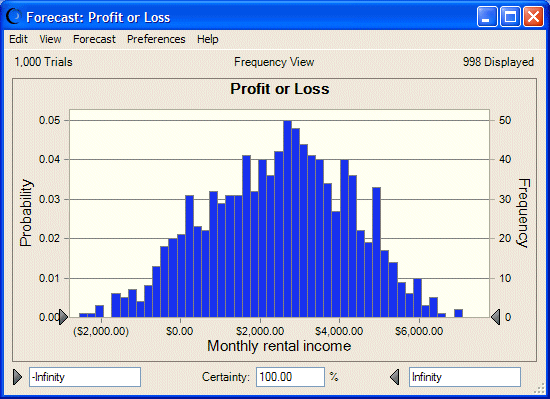Screen dimensions: 550x399
Task: Close the Forecast window
Action: [533, 16]
